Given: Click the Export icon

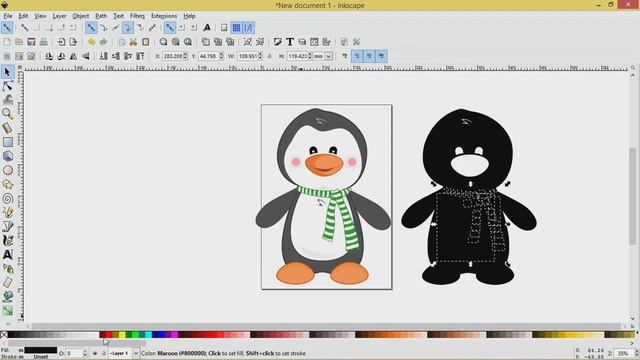Looking at the screenshot, I should point(73,42).
